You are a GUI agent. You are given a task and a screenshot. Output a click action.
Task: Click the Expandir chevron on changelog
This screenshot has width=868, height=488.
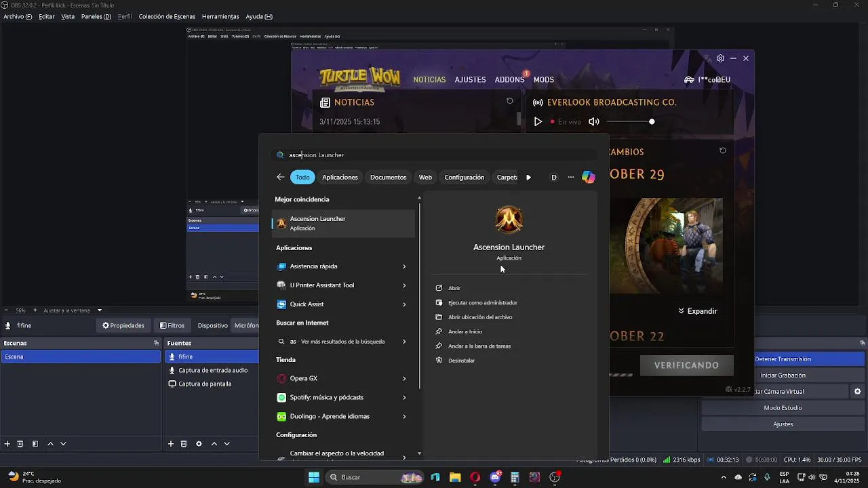[x=682, y=311]
